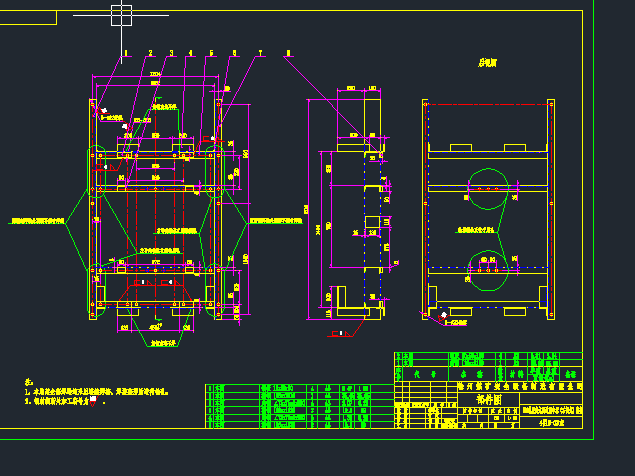Click the 部件图 title block cell

point(489,399)
